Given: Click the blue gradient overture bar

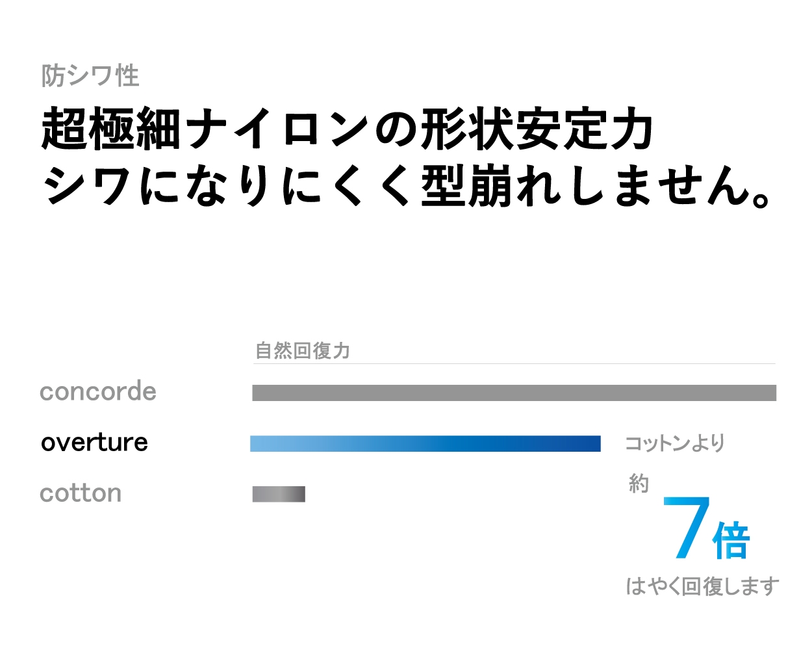Looking at the screenshot, I should [x=425, y=444].
